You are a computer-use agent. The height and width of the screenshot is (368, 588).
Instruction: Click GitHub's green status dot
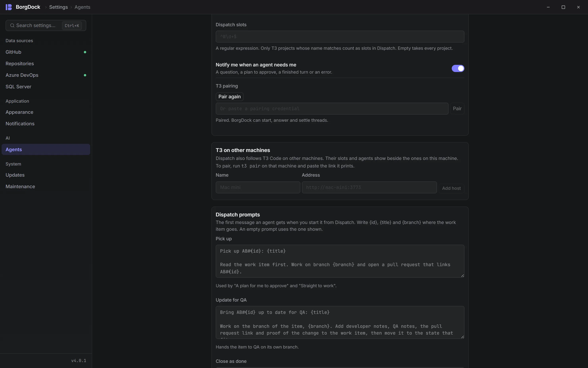click(85, 52)
